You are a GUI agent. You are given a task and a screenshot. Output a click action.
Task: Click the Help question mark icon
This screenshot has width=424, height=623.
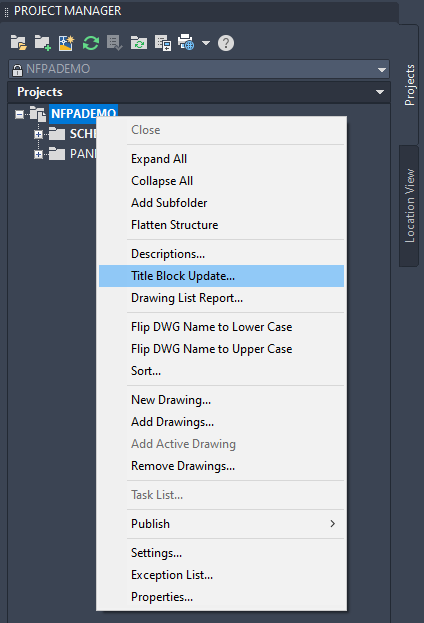226,43
